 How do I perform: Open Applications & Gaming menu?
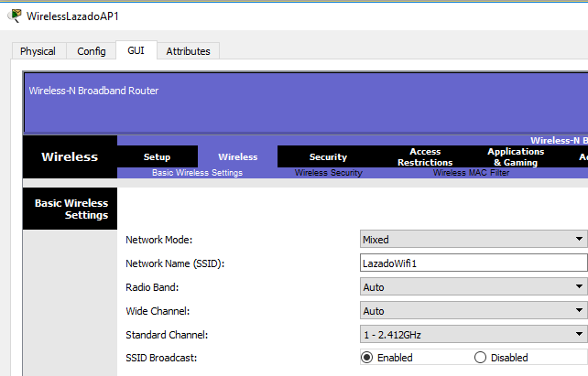click(516, 157)
